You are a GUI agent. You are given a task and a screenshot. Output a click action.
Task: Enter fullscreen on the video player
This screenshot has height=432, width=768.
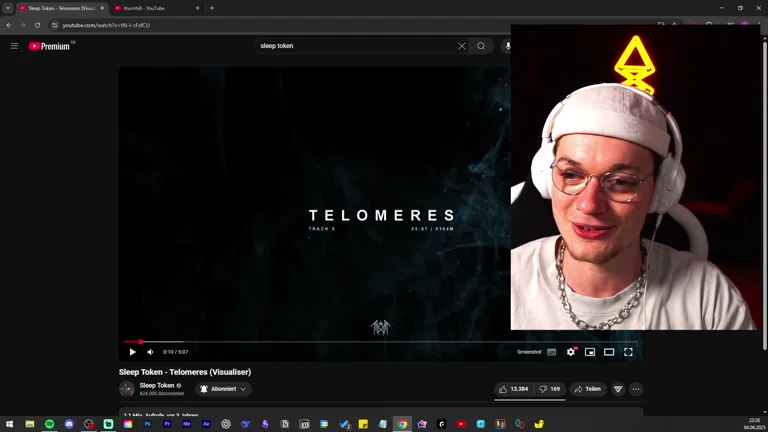(x=628, y=352)
